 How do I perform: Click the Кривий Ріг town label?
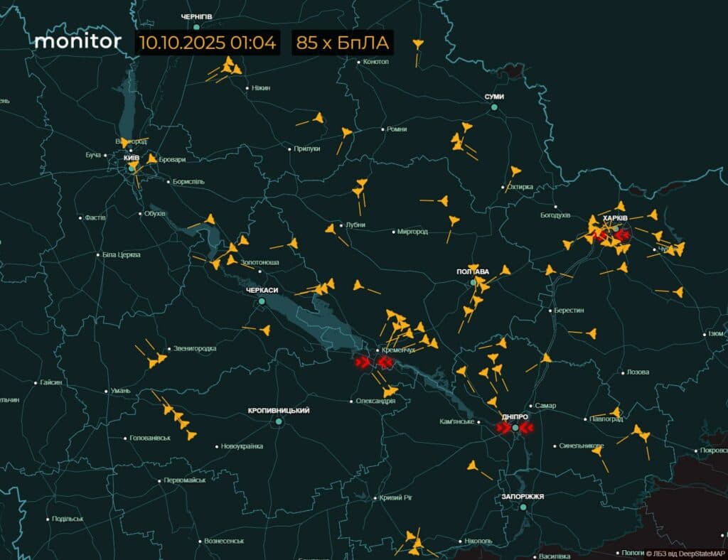pyautogui.click(x=395, y=498)
